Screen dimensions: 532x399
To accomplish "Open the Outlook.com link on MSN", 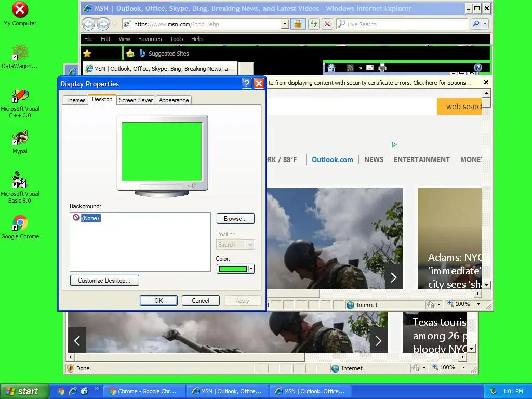I will coord(332,159).
